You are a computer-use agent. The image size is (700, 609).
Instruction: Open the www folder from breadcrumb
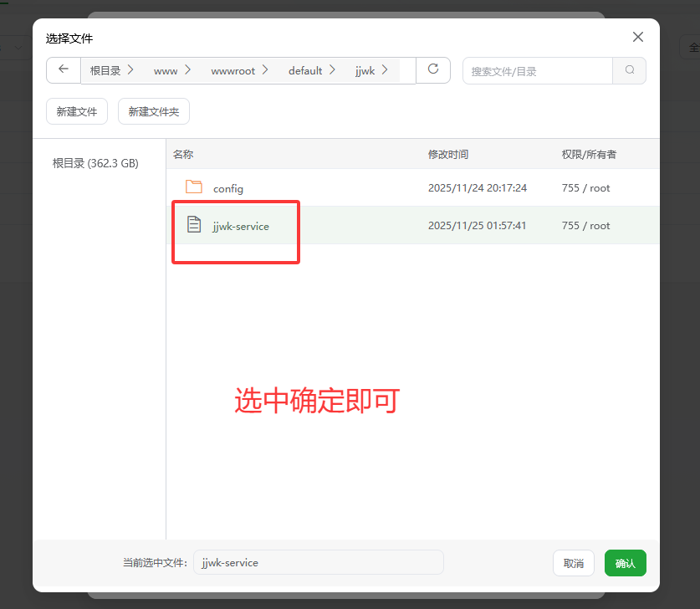tap(166, 70)
